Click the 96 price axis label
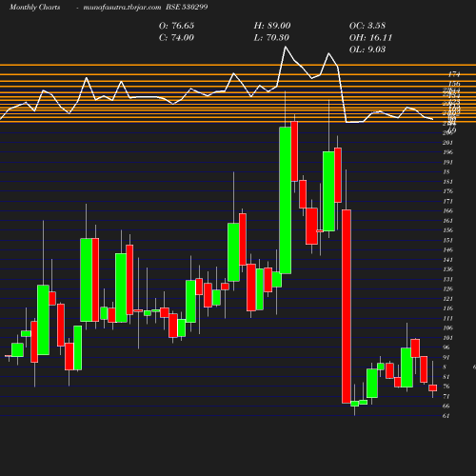476x476 pixels. 446,347
